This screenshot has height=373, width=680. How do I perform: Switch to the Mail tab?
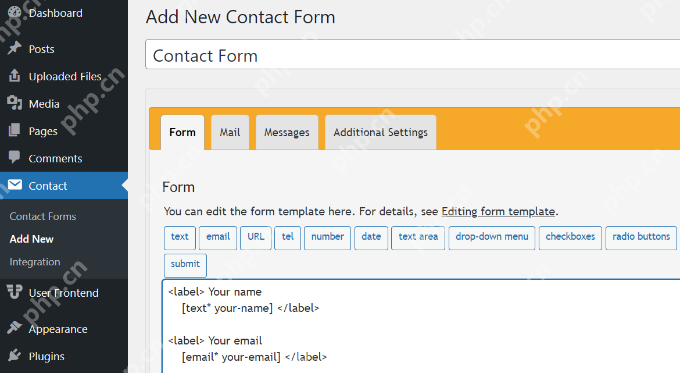230,132
